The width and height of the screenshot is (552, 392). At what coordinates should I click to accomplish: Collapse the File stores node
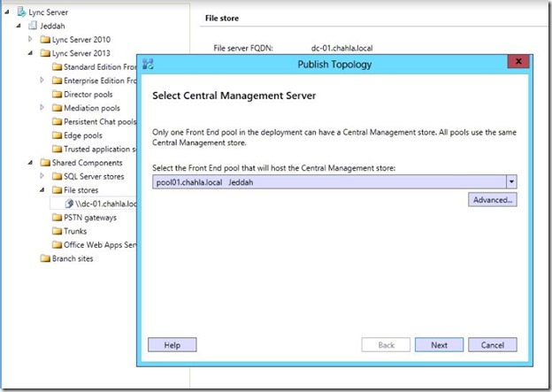(x=42, y=190)
